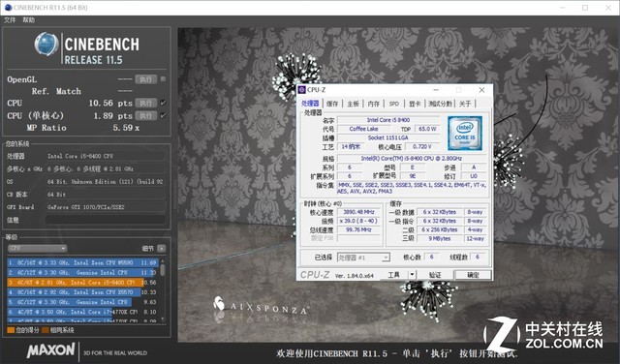
Task: Open the CPU ranking type dropdown
Action: point(37,248)
